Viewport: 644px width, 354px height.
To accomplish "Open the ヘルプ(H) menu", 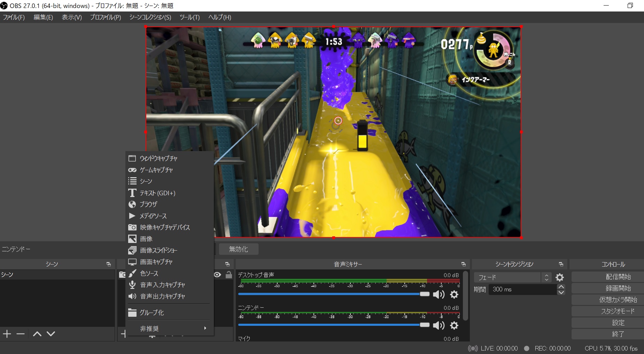I will (x=220, y=17).
